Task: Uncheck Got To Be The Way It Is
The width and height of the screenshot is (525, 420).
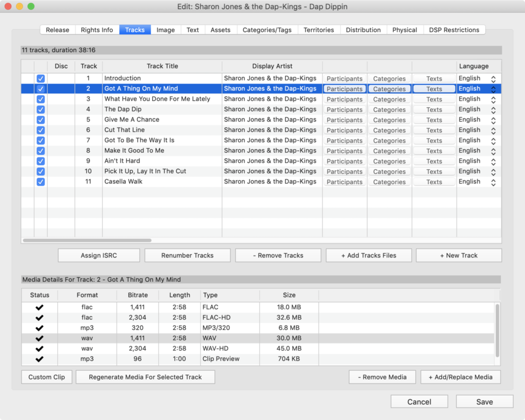Action: [41, 141]
